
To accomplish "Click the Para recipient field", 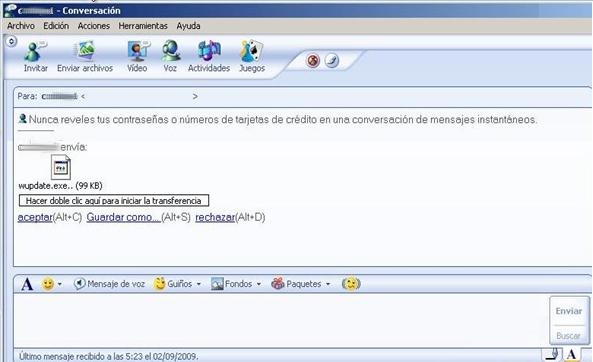I will 303,96.
